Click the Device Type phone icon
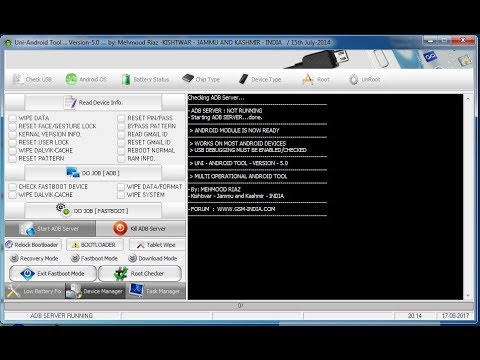 (x=243, y=79)
